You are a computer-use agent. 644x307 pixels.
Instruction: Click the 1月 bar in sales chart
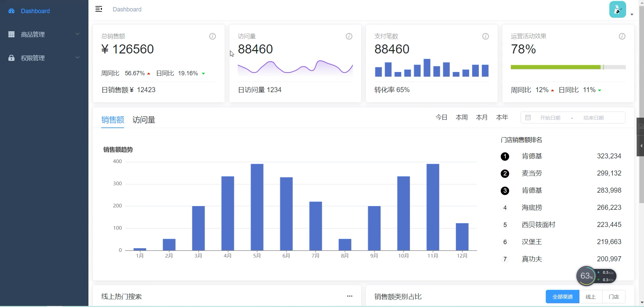pos(140,249)
